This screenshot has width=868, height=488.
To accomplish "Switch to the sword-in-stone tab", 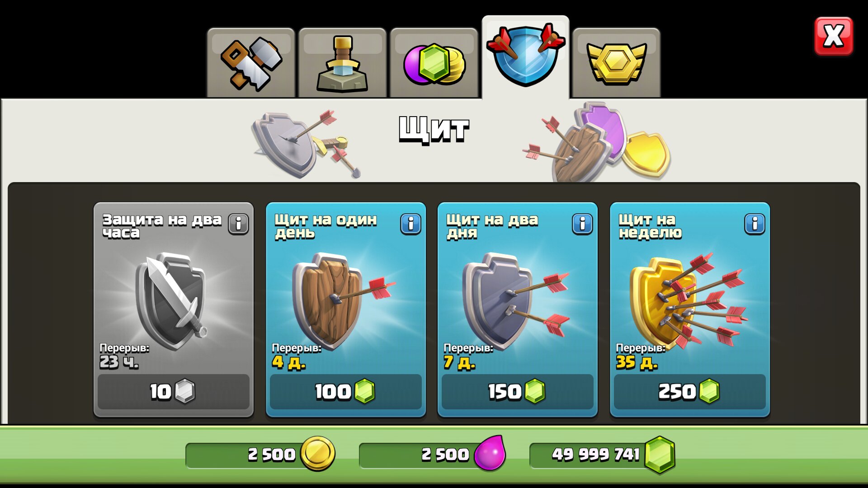I will [342, 63].
